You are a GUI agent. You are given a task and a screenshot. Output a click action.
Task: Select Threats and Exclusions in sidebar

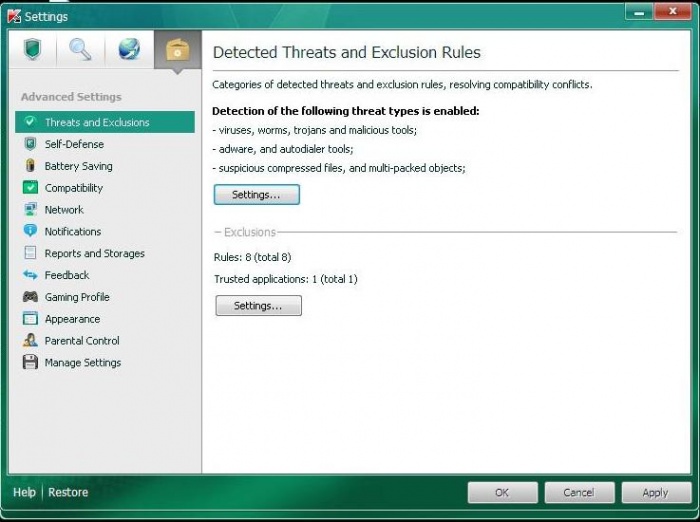tap(105, 122)
